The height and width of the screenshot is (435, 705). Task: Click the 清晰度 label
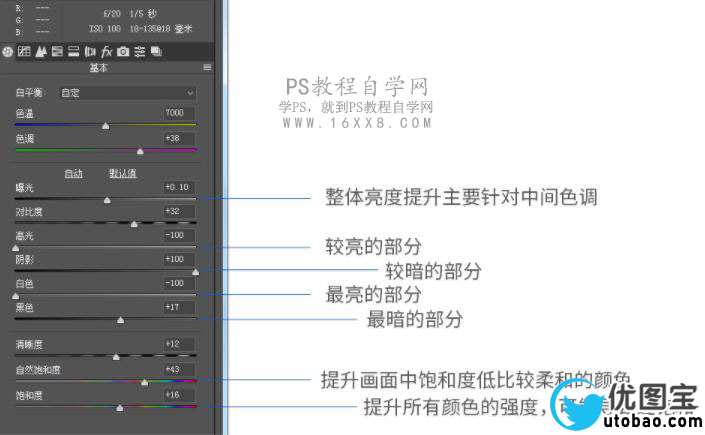(29, 345)
